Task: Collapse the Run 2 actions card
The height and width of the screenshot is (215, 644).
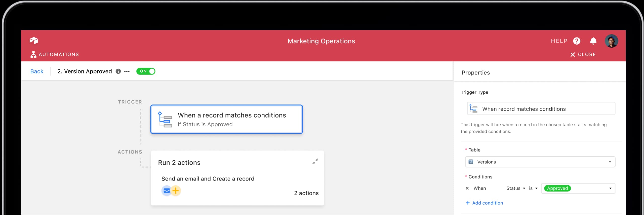Action: [315, 161]
